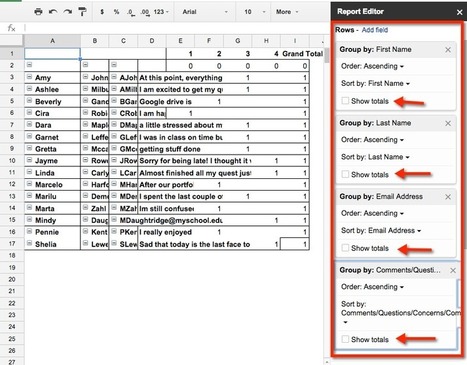Screen dimensions: 467x365
Task: Collapse the Ashlee row group
Action: tap(29, 89)
